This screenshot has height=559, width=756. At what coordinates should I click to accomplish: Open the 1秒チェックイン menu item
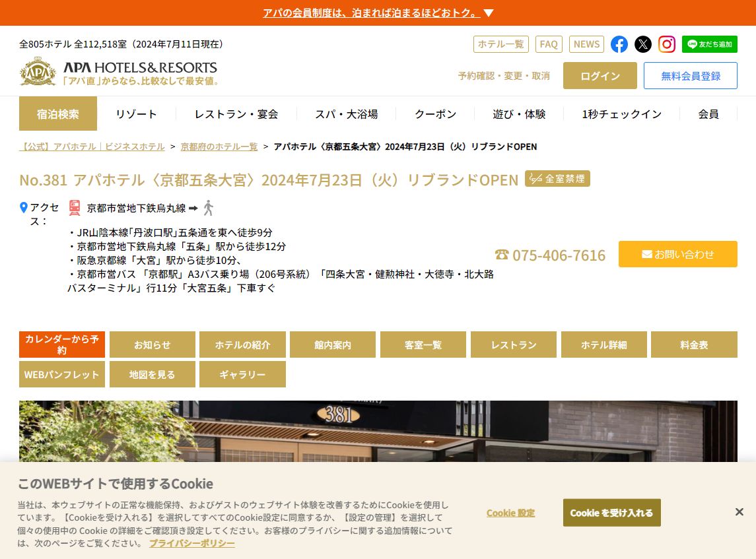(621, 114)
